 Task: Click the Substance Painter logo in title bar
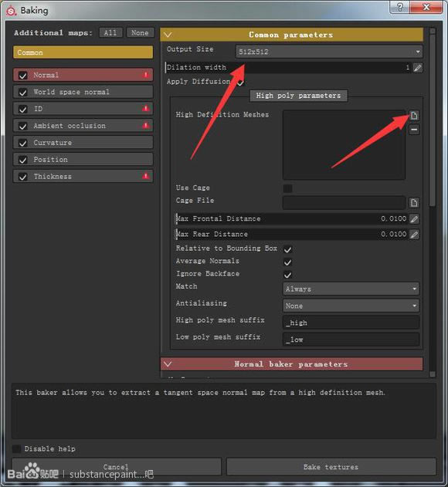tap(11, 11)
